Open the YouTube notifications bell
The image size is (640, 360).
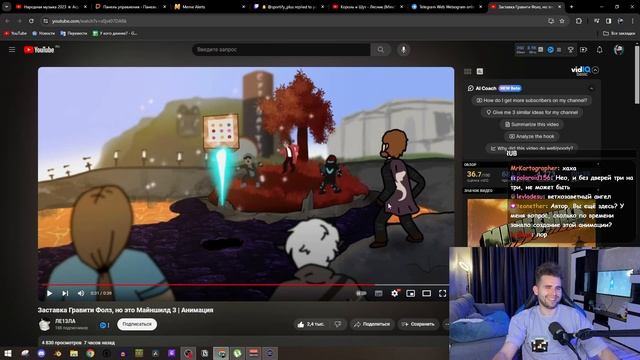pyautogui.click(x=599, y=50)
